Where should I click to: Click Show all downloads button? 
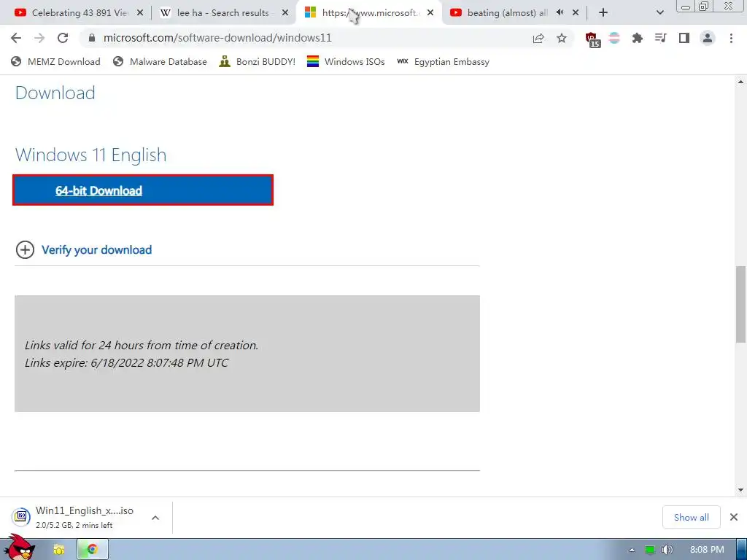click(692, 517)
